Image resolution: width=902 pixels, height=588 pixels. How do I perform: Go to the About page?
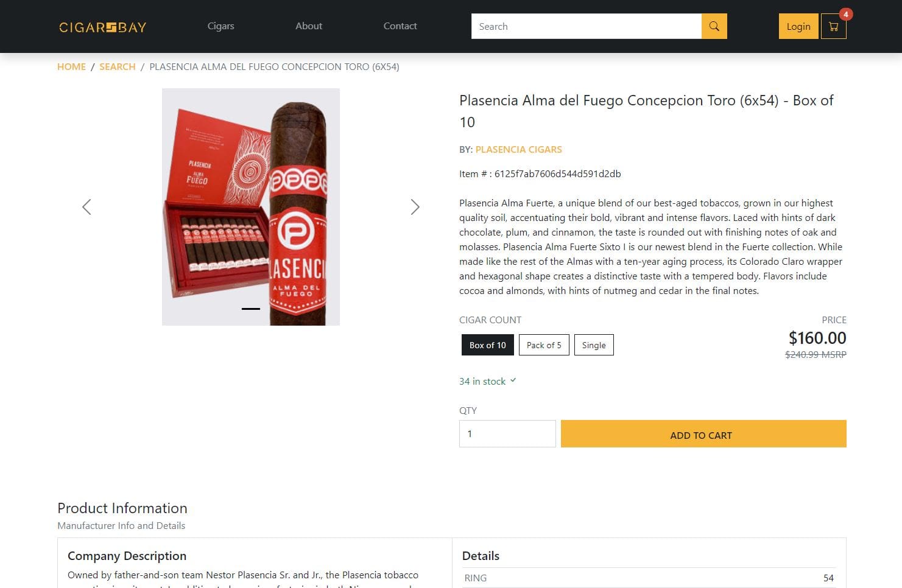click(x=309, y=26)
